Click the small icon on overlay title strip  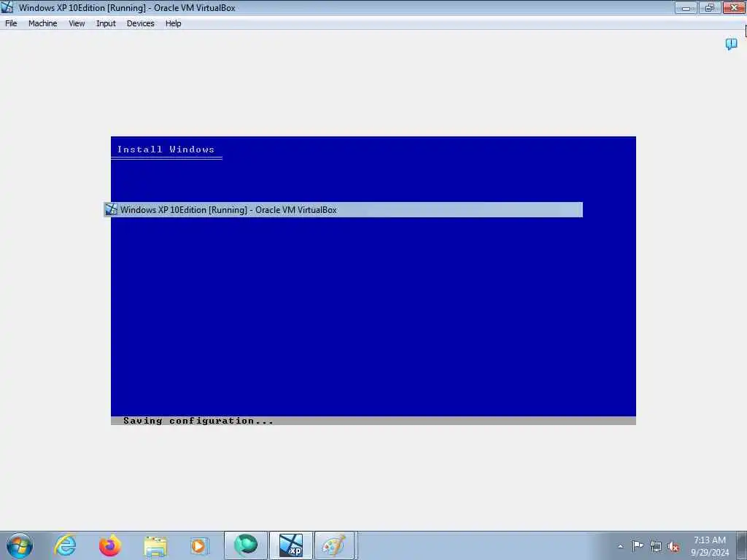click(111, 209)
